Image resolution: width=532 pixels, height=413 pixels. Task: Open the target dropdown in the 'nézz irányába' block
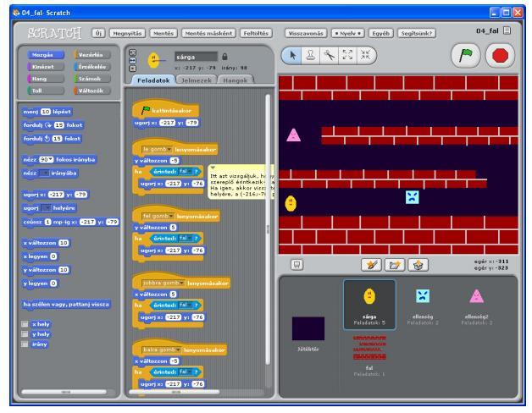(x=44, y=173)
